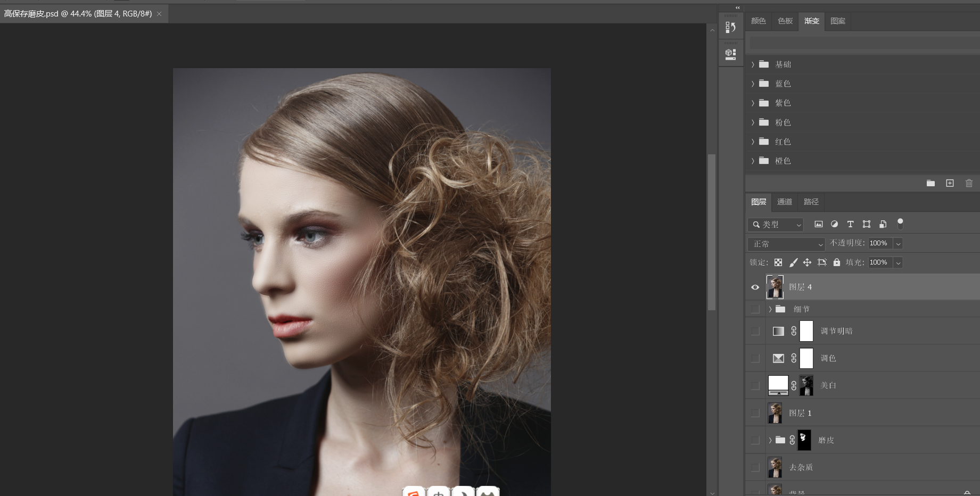Open the History panel icon
980x496 pixels.
point(730,27)
